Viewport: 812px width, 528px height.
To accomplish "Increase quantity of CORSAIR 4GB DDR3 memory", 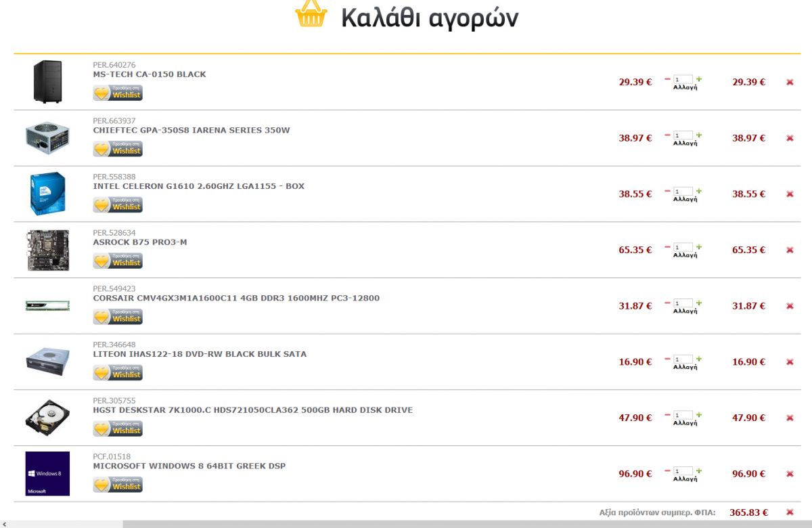I will [699, 303].
